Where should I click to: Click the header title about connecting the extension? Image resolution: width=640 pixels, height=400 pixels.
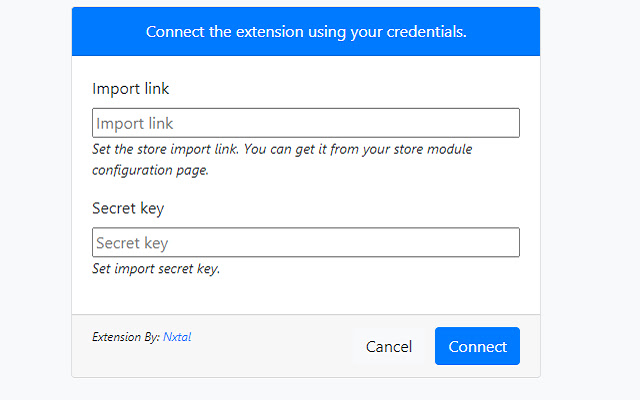[306, 31]
